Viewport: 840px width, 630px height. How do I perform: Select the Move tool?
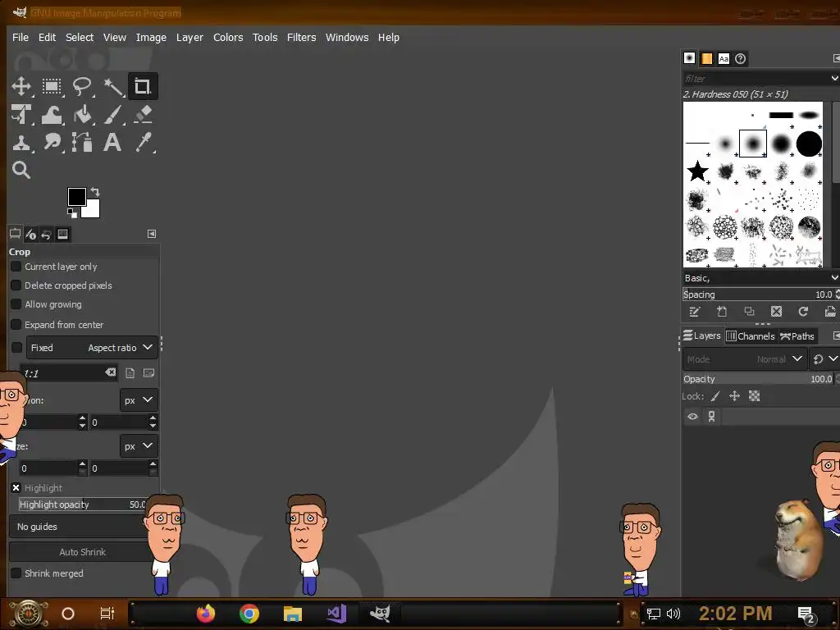tap(21, 86)
